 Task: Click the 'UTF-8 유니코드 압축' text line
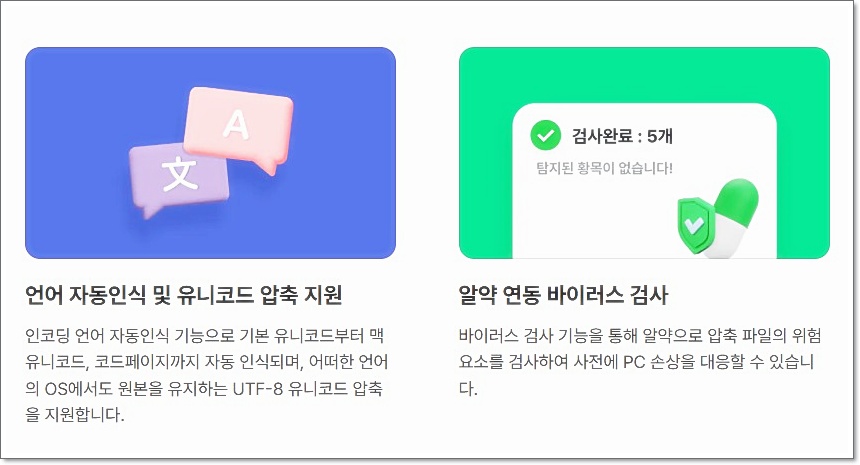point(308,388)
